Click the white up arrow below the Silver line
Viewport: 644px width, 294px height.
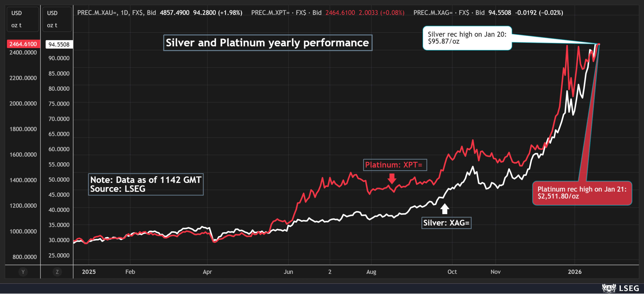click(x=445, y=208)
